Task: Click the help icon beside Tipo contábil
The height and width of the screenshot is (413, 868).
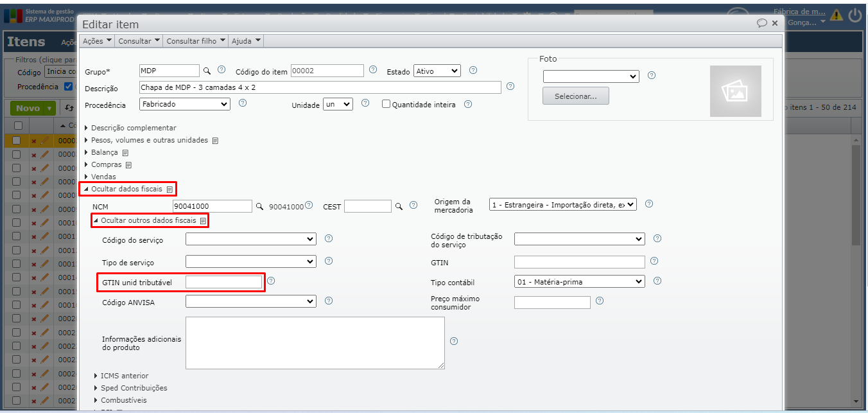Action: [x=657, y=281]
